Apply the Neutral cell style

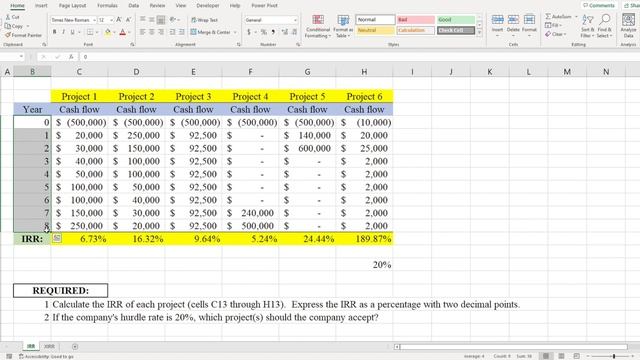tap(375, 30)
